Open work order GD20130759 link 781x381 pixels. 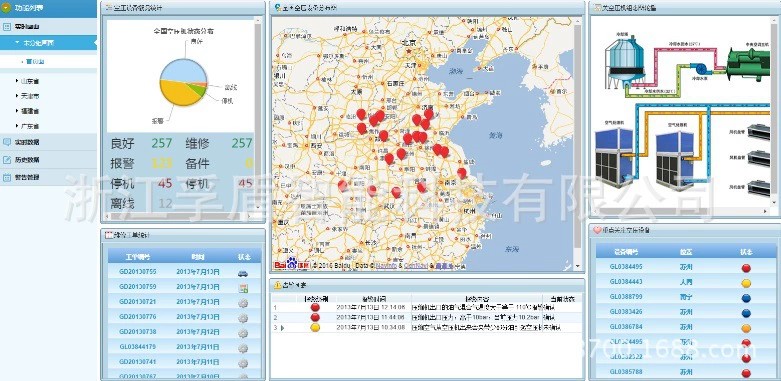(x=137, y=287)
